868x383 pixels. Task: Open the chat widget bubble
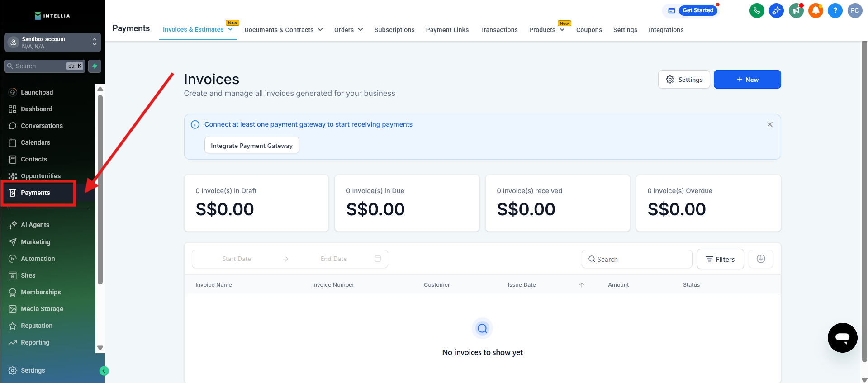[842, 338]
